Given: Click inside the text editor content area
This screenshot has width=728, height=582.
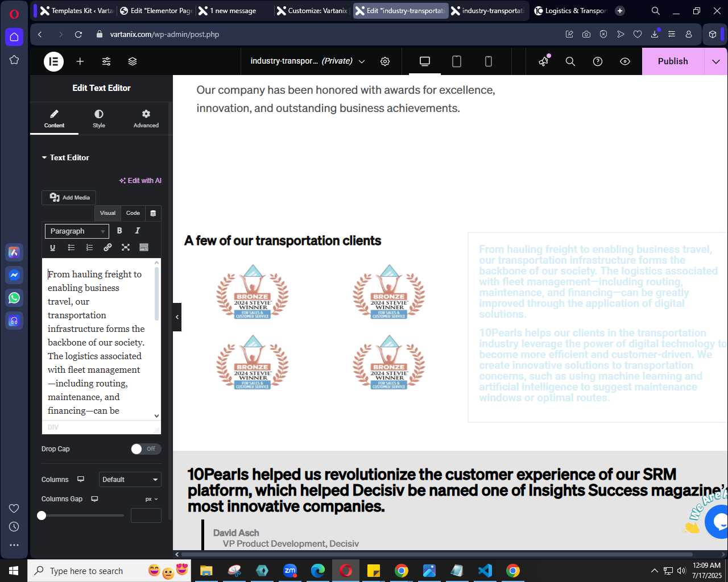Looking at the screenshot, I should [x=97, y=341].
